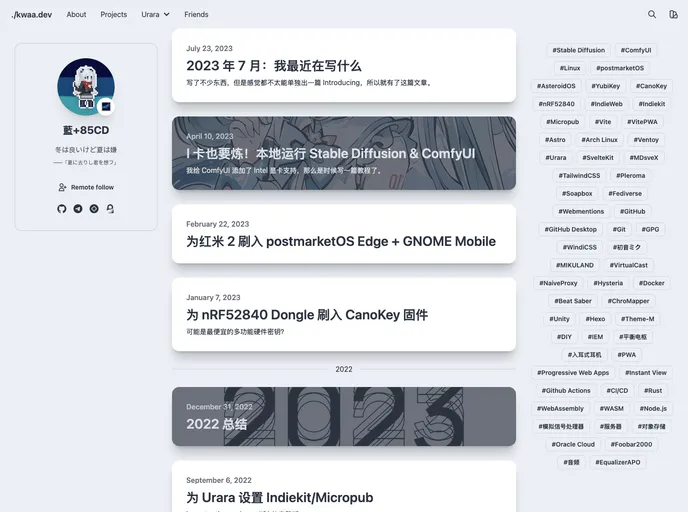This screenshot has height=512, width=688.
Task: Select the #Oracle Cloud tag
Action: click(573, 444)
